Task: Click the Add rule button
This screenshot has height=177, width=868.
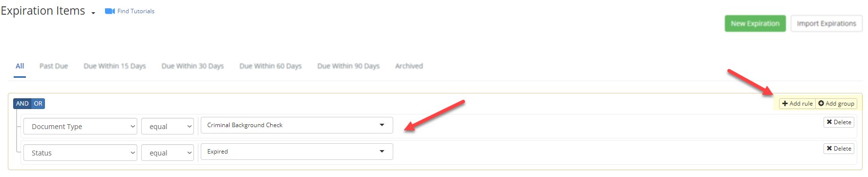Action: [797, 104]
